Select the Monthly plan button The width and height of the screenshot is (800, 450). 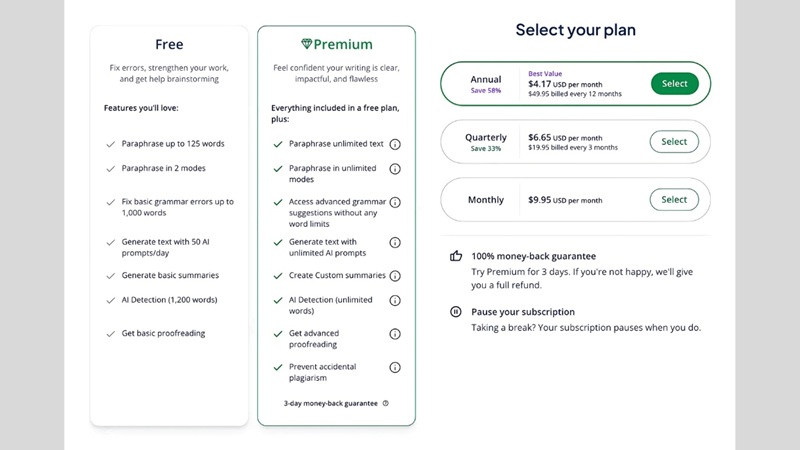(674, 200)
